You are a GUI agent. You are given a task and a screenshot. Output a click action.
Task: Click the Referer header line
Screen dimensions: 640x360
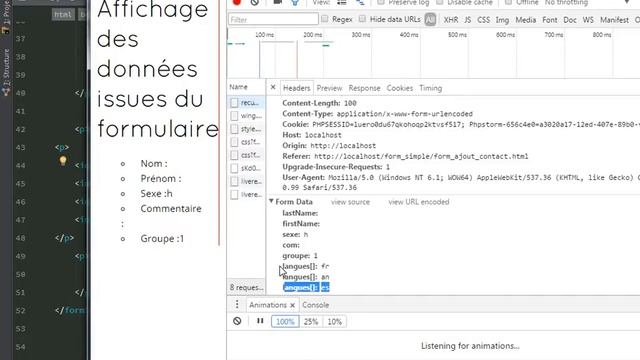pyautogui.click(x=405, y=156)
